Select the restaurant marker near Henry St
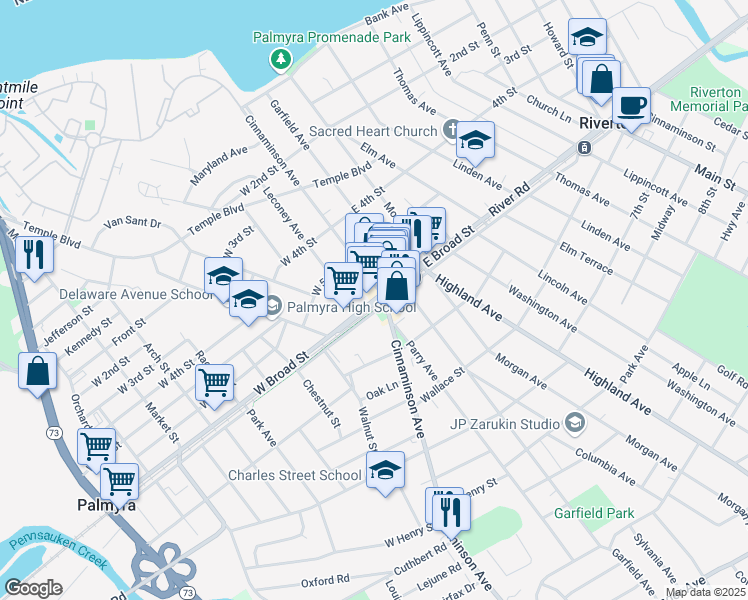The image size is (748, 600). pos(451,516)
